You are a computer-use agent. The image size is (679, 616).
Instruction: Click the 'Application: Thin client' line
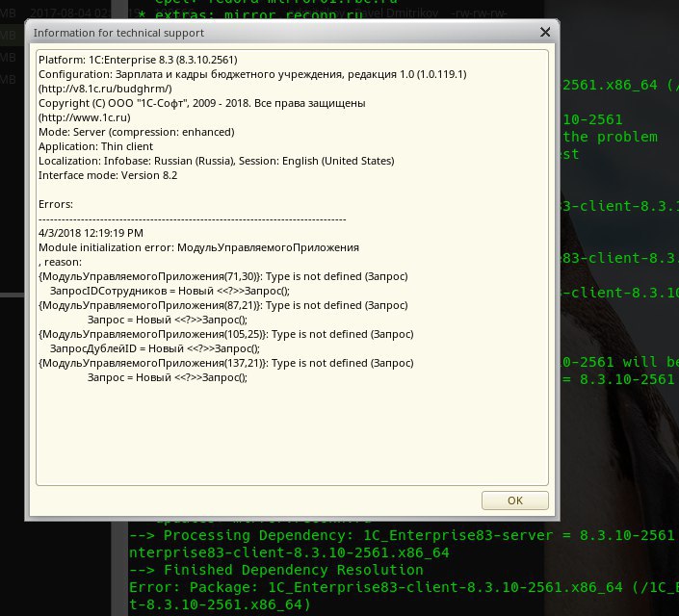95,146
